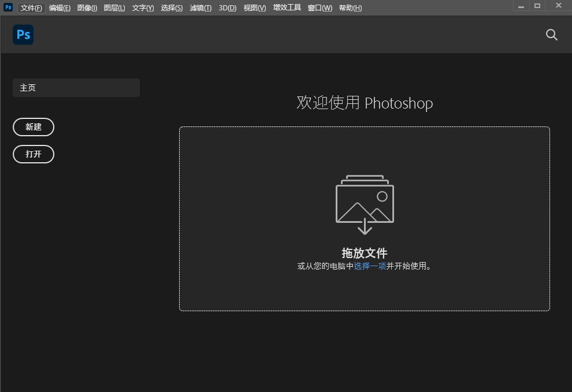
Task: Open the 帮助(H) menu
Action: (350, 8)
